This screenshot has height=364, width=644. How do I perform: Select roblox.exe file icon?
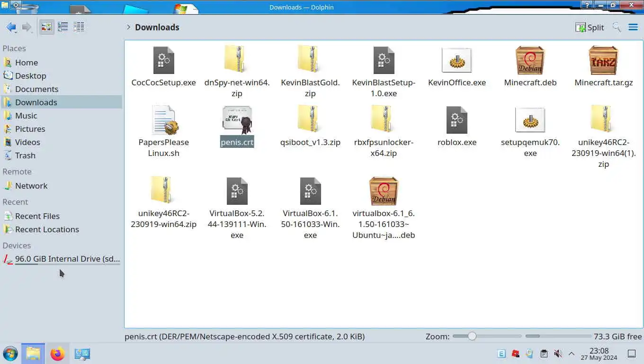click(x=457, y=120)
